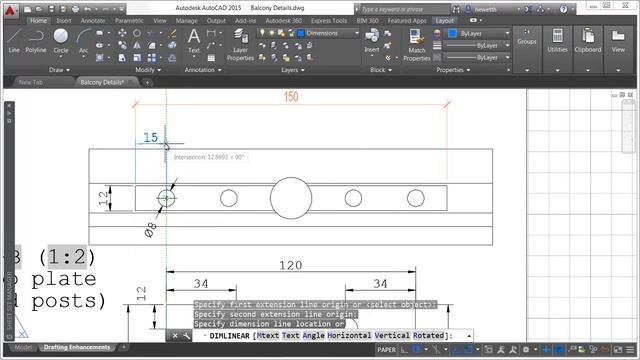Open the Annotate ribbon tab
This screenshot has width=640, height=360.
(93, 20)
